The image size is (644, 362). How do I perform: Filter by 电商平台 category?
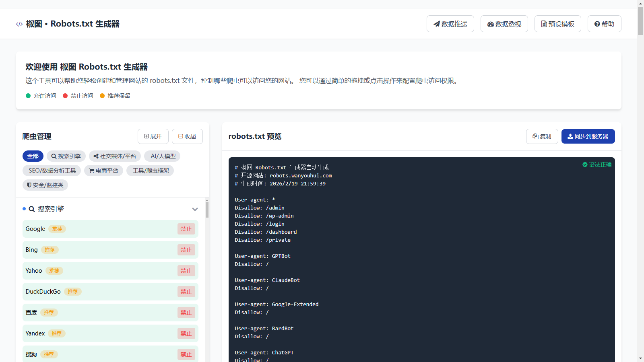click(x=103, y=171)
